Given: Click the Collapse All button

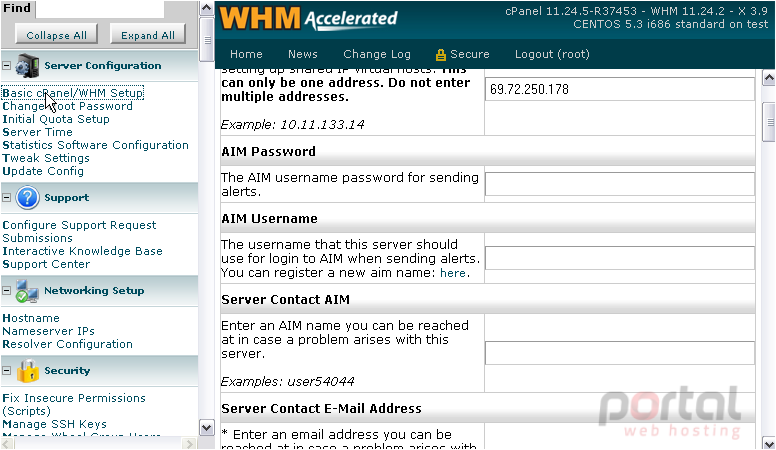Looking at the screenshot, I should point(56,35).
